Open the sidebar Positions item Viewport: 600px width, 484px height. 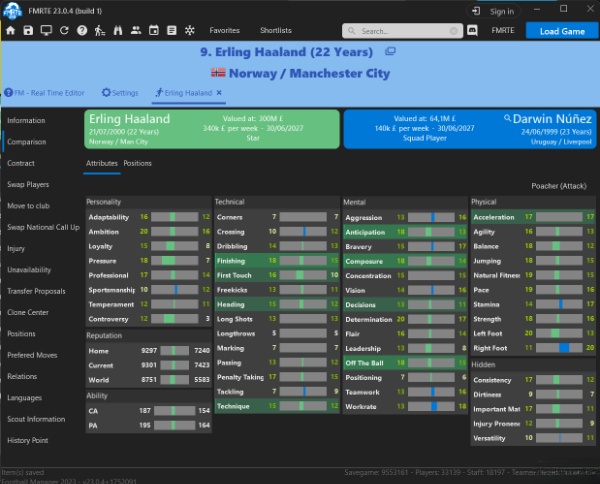point(21,334)
